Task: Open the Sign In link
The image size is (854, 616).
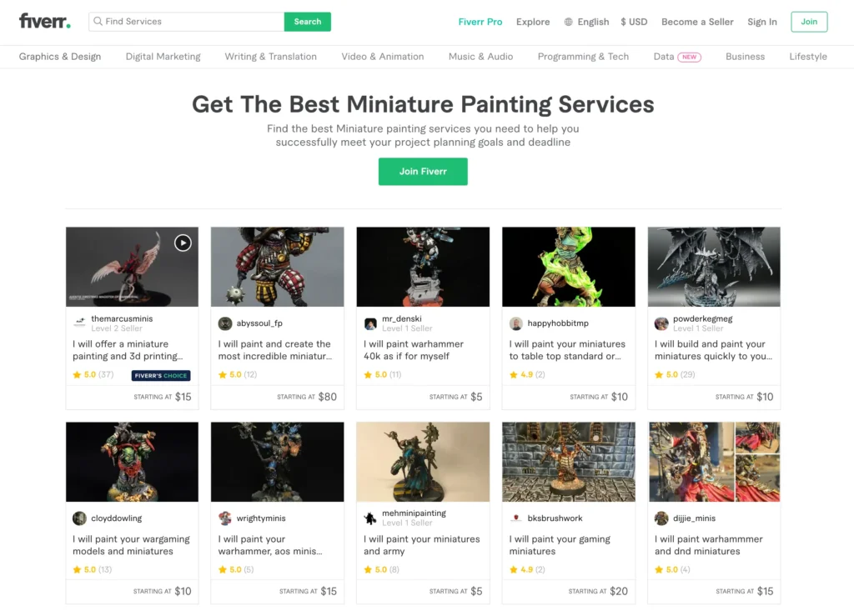Action: [x=762, y=22]
